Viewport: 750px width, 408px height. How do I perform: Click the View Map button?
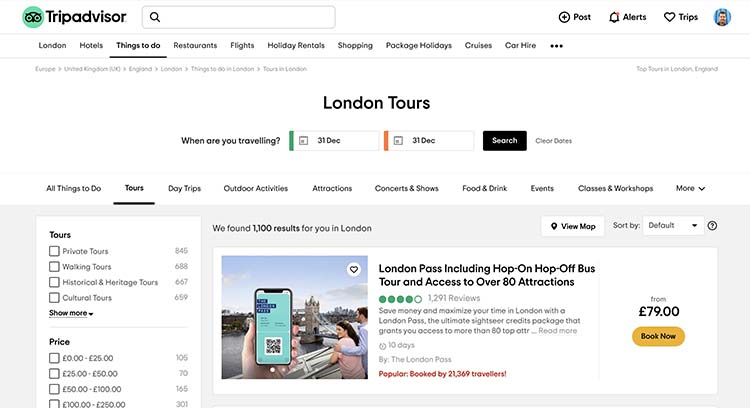click(573, 226)
